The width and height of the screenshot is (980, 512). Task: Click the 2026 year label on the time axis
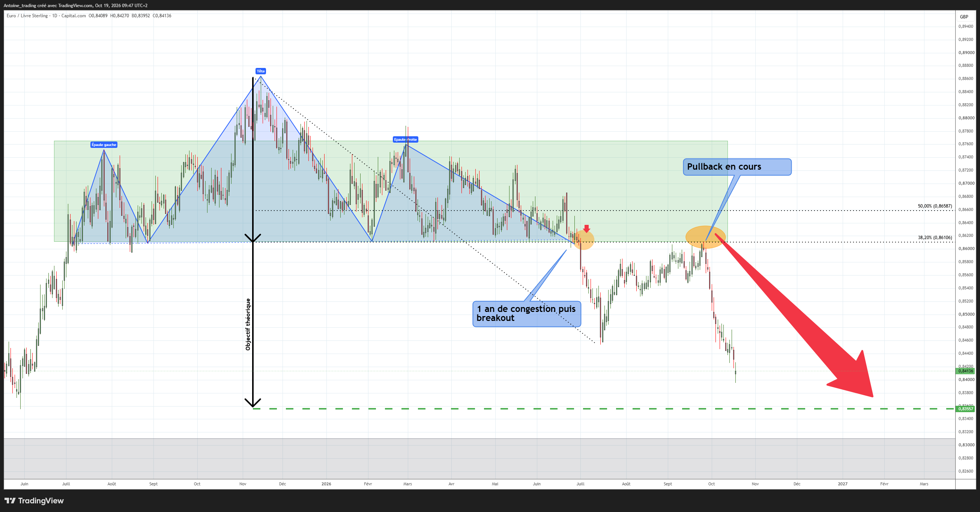click(x=326, y=484)
